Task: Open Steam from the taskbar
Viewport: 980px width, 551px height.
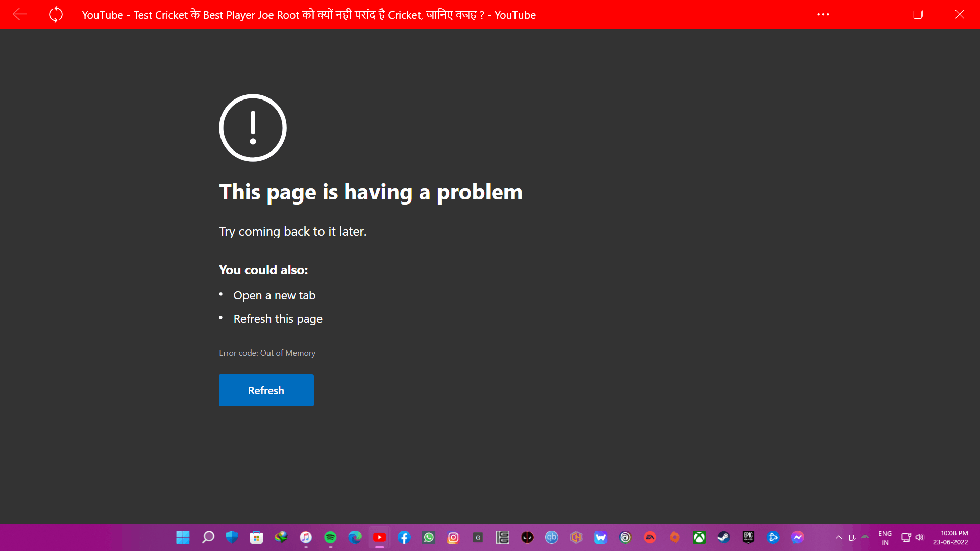Action: coord(723,537)
